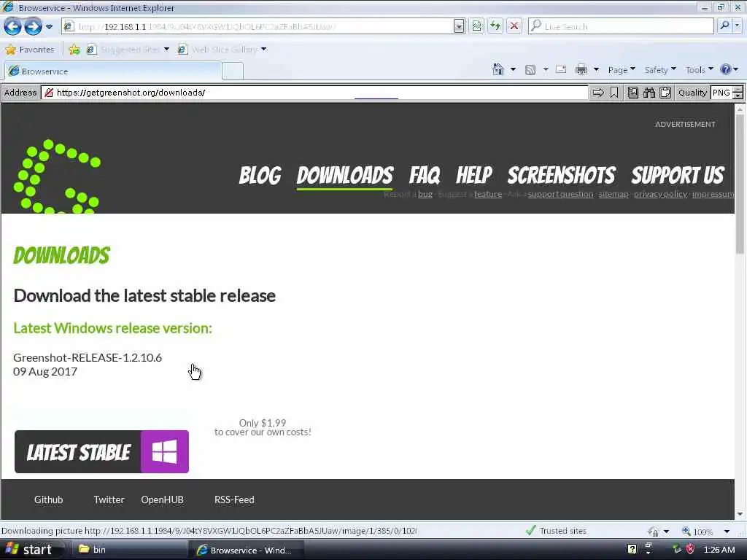
Task: Click the 'bug' report link
Action: click(x=425, y=194)
